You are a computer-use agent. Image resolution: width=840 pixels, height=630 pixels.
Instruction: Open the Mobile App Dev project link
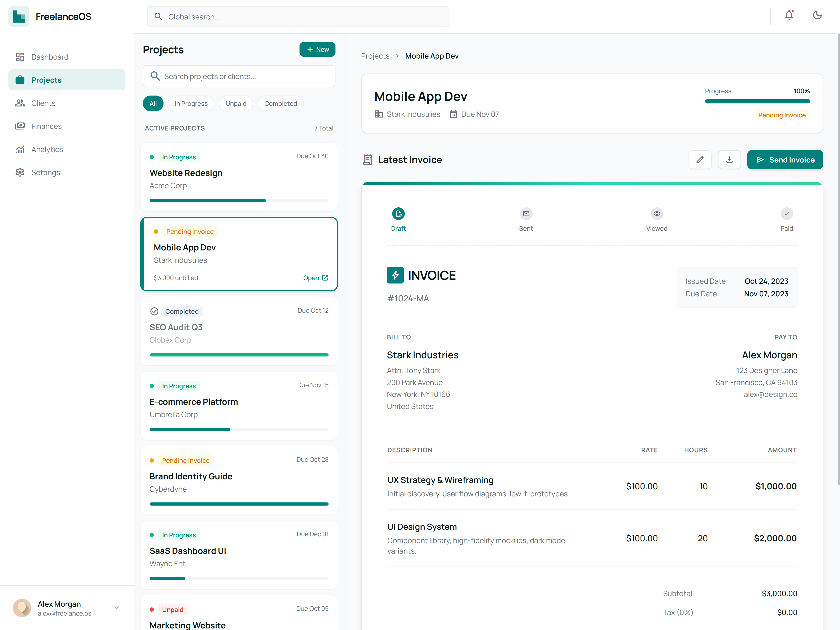point(315,278)
